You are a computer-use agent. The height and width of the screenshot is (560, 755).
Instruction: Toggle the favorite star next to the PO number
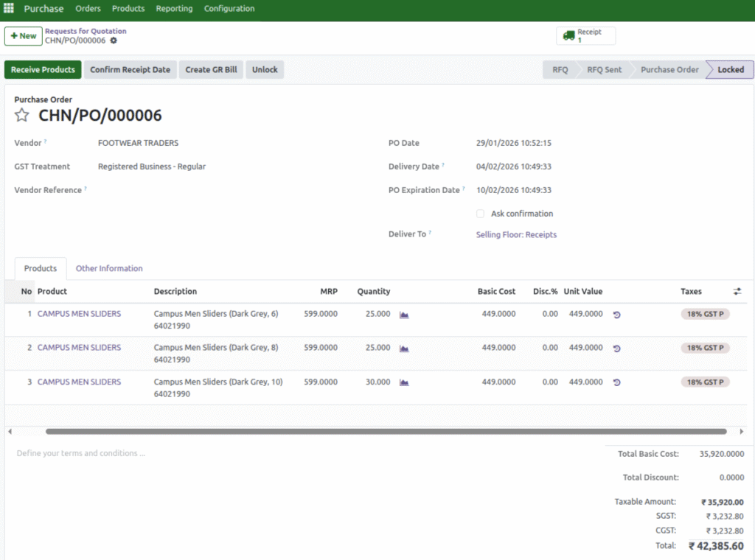[x=21, y=115]
